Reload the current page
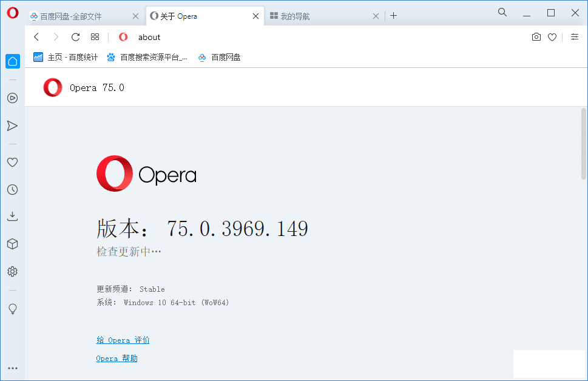 click(75, 37)
